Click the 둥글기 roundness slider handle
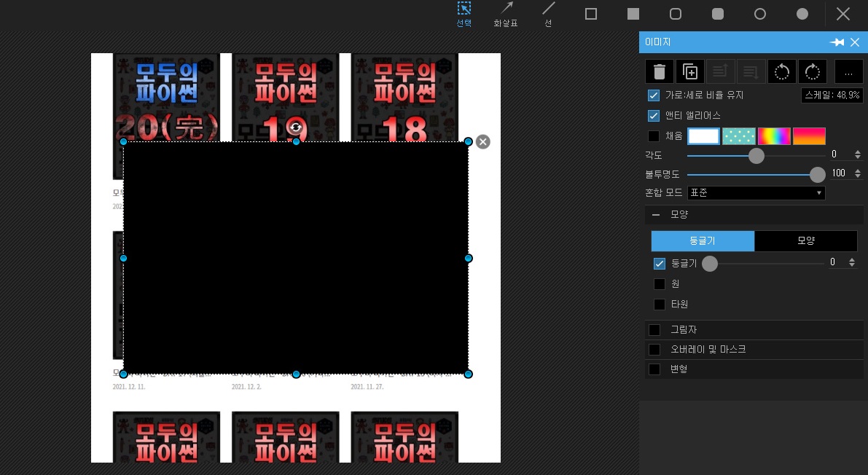Screen dimensions: 868x475 [x=710, y=264]
